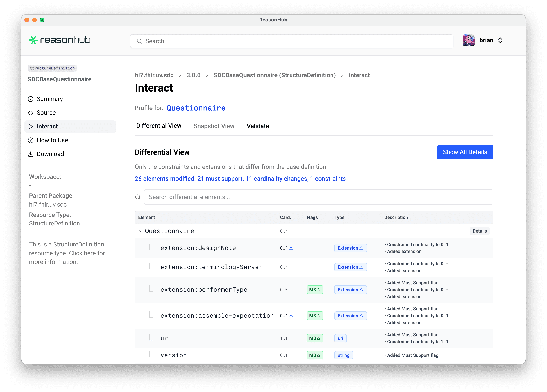Switch to the Snapshot View tab
The image size is (547, 392).
[214, 126]
